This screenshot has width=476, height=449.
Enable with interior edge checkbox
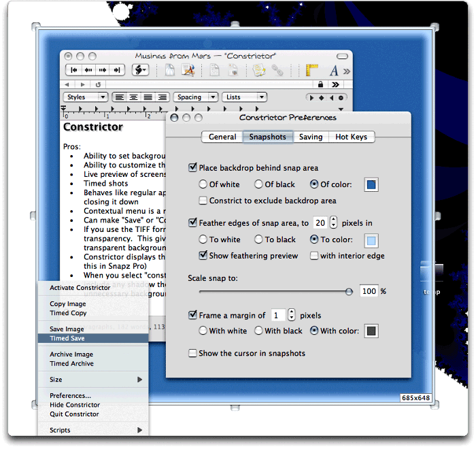(314, 256)
